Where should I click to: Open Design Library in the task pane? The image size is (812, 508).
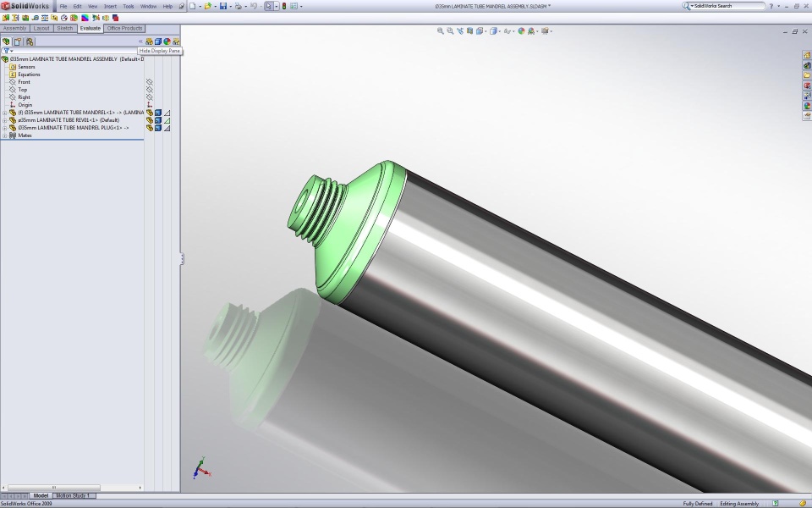click(807, 65)
